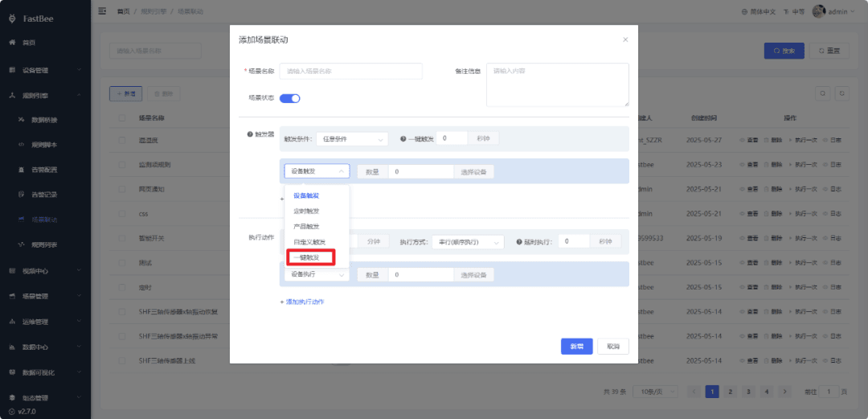
Task: Click the 重置 button
Action: [829, 51]
